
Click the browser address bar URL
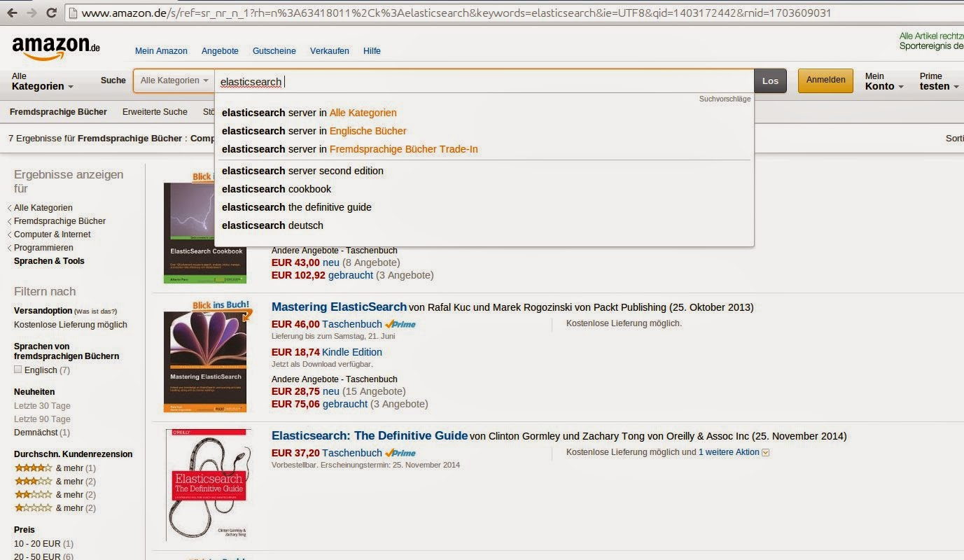[x=455, y=13]
